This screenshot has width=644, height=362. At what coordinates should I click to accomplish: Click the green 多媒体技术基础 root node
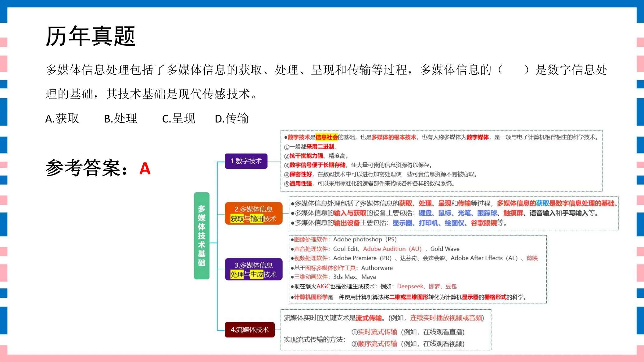coord(202,236)
